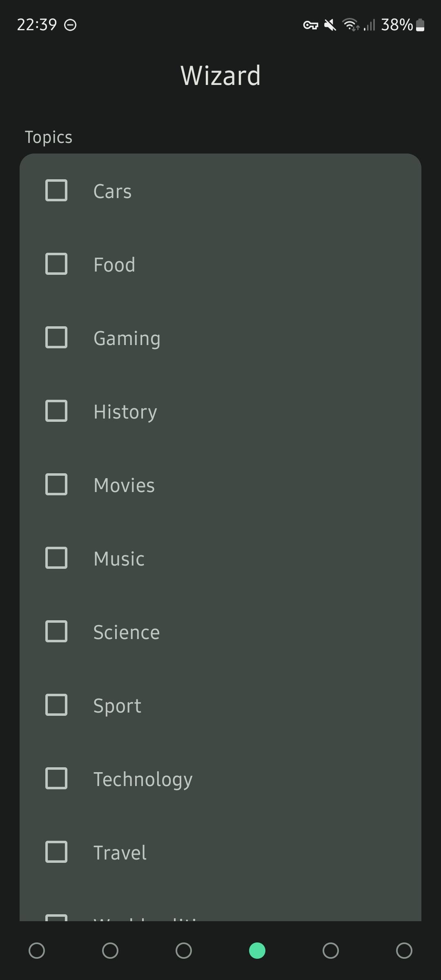Image resolution: width=441 pixels, height=980 pixels.
Task: Go to the first wizard step dot
Action: 37,951
